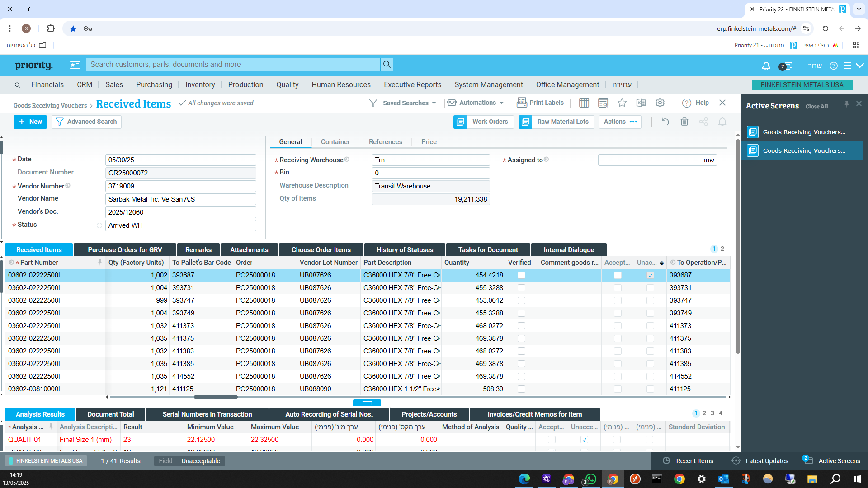868x488 pixels.
Task: Switch to the Container tab
Action: tap(335, 142)
